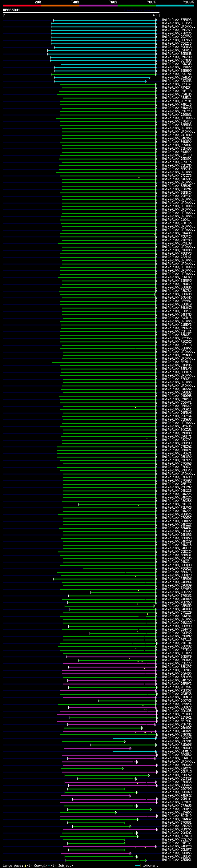Click hit label UniRef100_Q8L968
The image size is (197, 868).
[x=176, y=40]
